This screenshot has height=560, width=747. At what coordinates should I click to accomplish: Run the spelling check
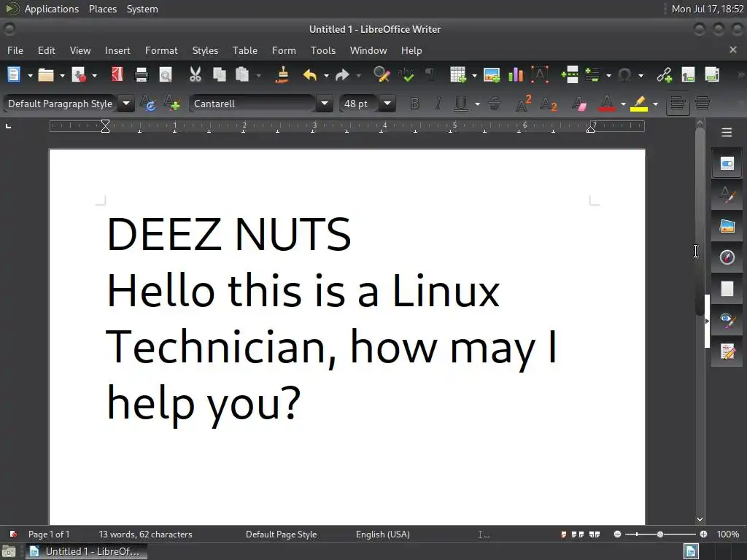point(406,75)
